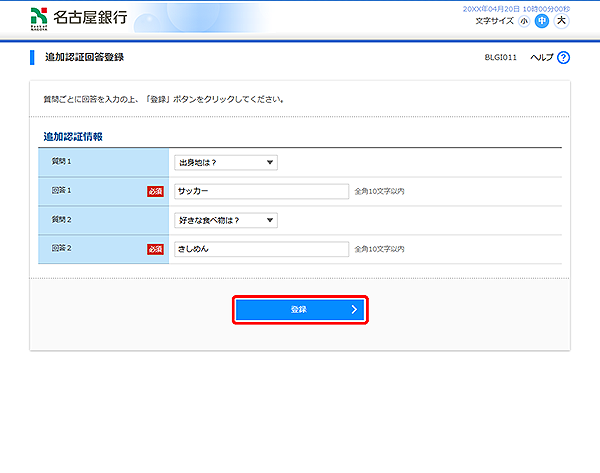Click the 追加認証情報 section heading
This screenshot has height=473, width=600.
coord(73,136)
